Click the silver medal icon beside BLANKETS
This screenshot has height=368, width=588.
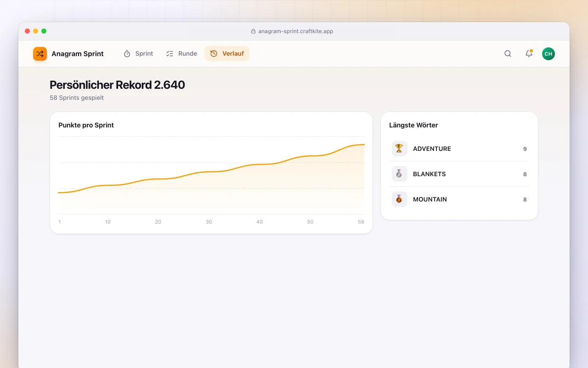399,174
